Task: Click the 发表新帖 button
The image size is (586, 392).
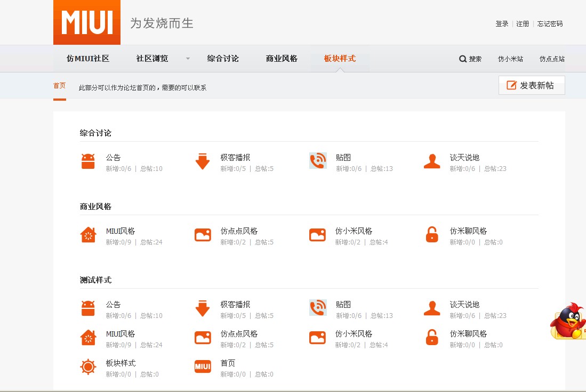Action: click(x=532, y=85)
